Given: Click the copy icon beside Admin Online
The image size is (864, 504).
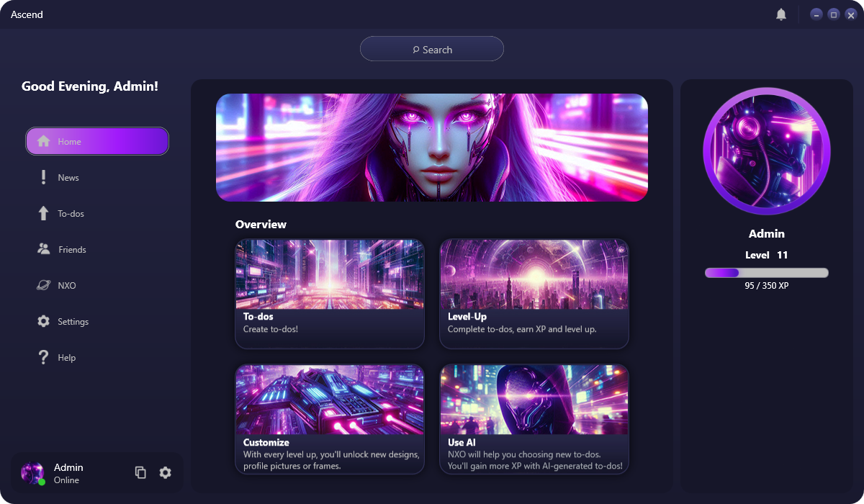Looking at the screenshot, I should tap(140, 472).
